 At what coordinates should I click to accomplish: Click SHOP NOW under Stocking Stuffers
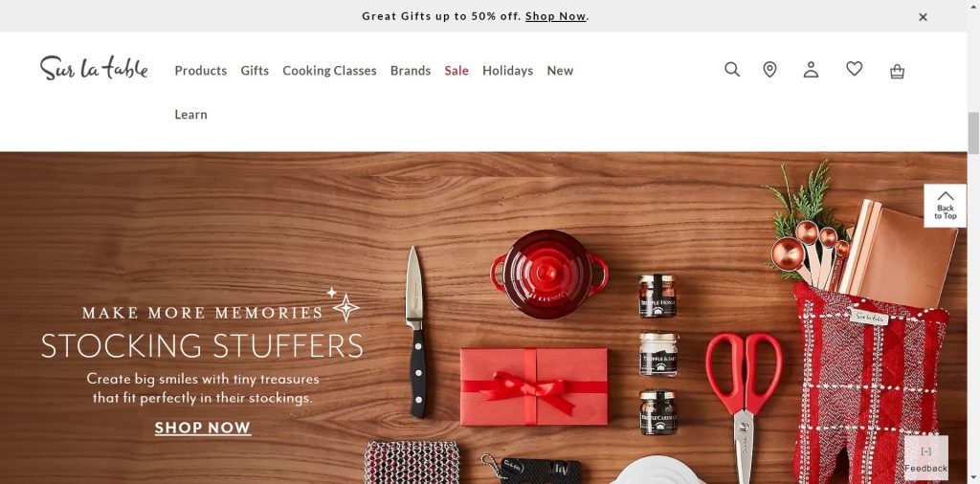[203, 428]
